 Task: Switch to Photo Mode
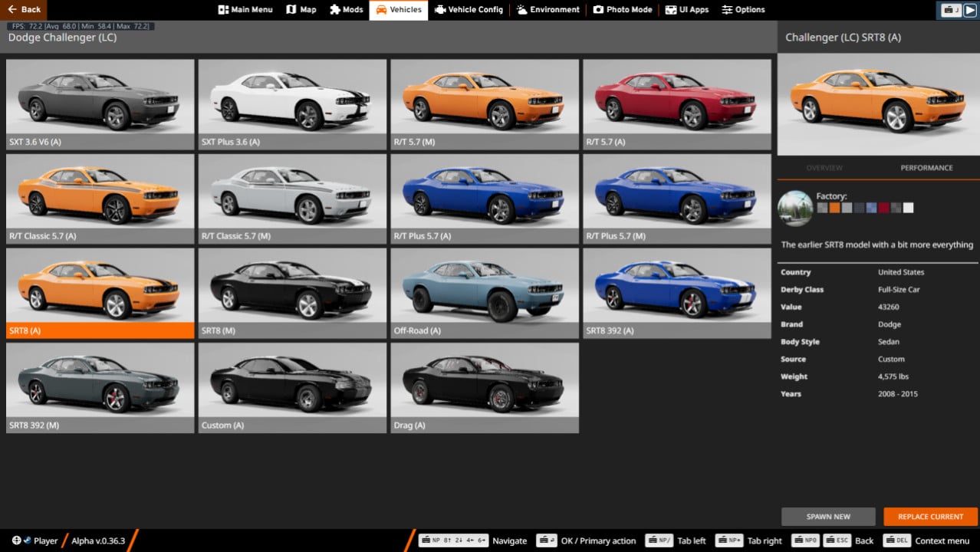622,9
